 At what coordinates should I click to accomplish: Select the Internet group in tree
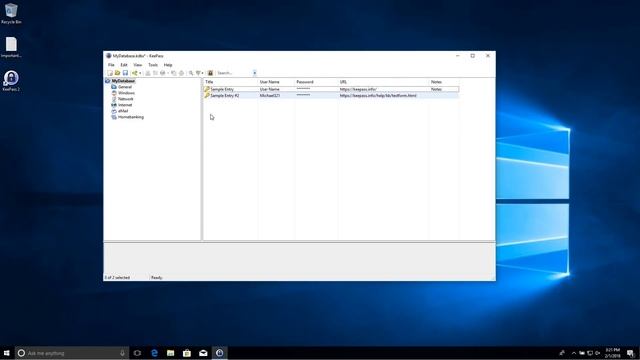click(x=125, y=105)
